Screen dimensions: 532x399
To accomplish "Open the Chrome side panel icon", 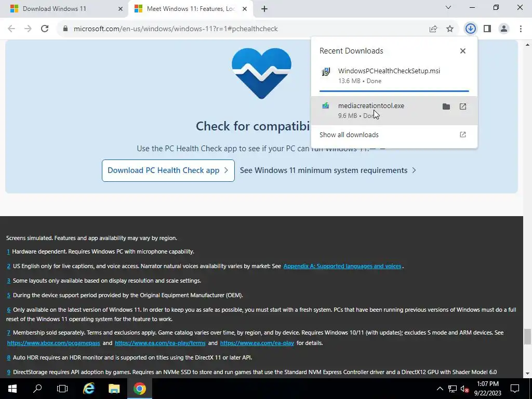I will point(487,29).
